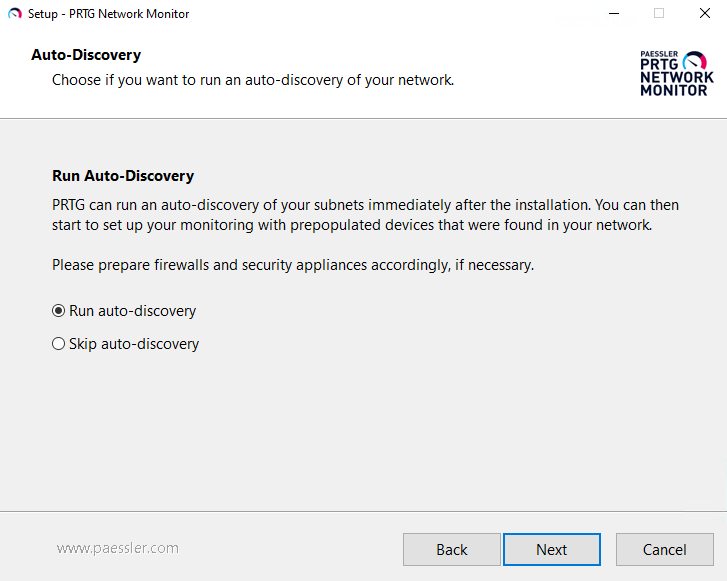Click the "Auto-Discovery" page heading
727x581 pixels.
(86, 55)
